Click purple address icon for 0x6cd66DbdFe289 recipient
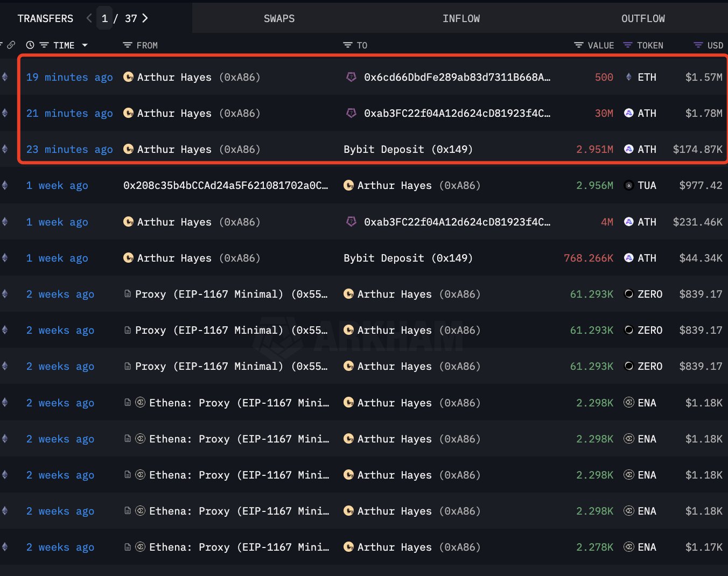728x576 pixels. point(351,77)
